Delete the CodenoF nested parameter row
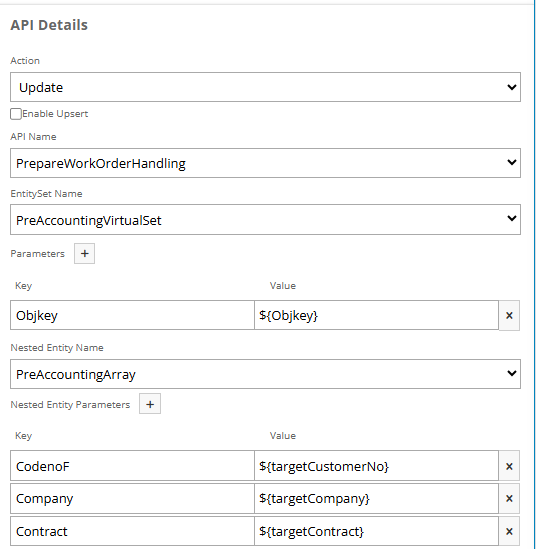The height and width of the screenshot is (549, 536). (509, 466)
